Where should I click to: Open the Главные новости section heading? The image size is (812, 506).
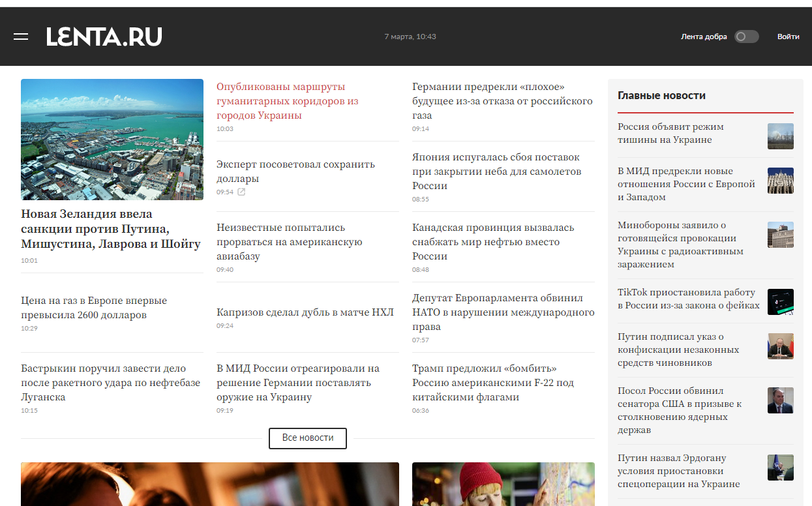point(661,96)
